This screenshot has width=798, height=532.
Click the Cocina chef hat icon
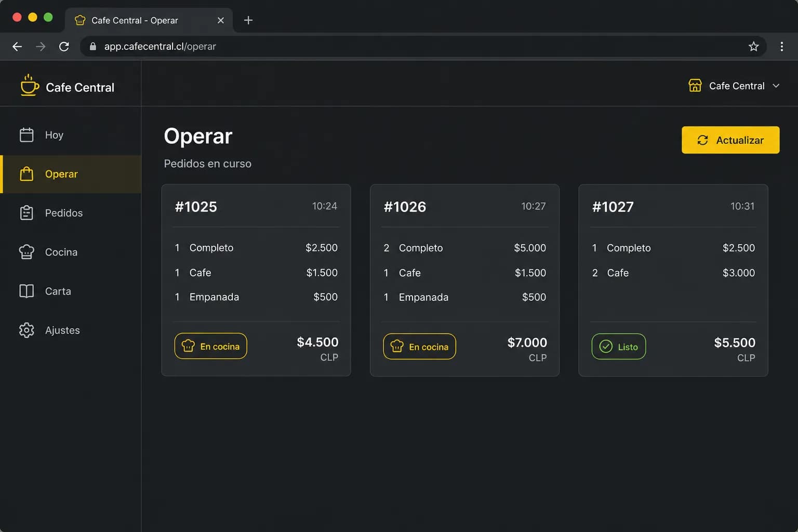click(26, 252)
